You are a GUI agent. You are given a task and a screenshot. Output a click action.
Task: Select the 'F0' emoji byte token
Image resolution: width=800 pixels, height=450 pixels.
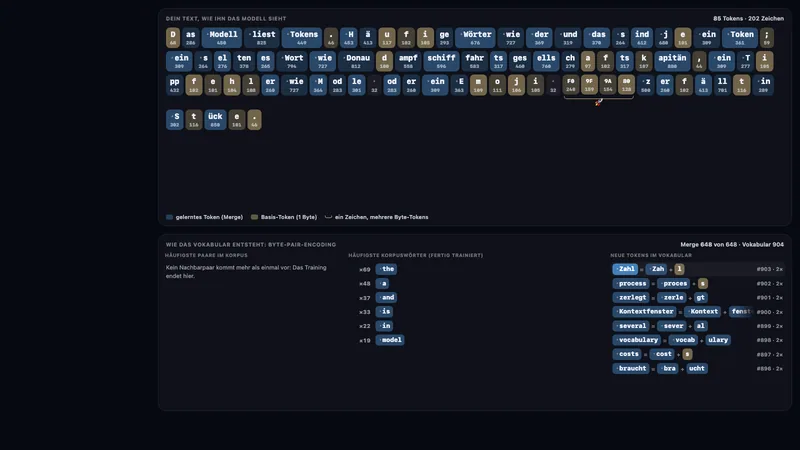[570, 84]
